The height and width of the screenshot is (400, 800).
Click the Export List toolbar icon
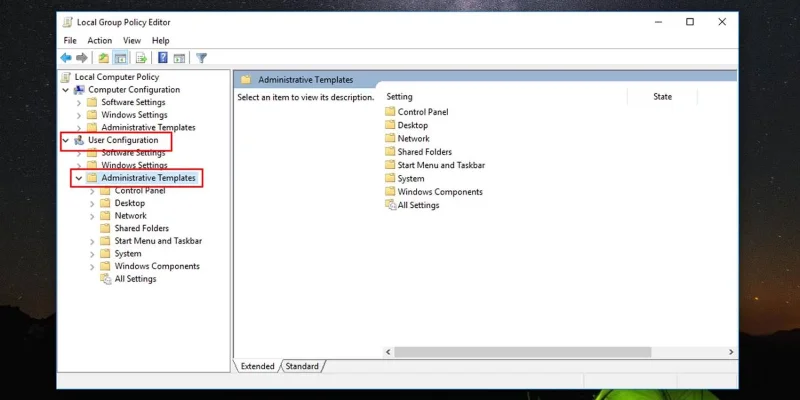(x=141, y=58)
